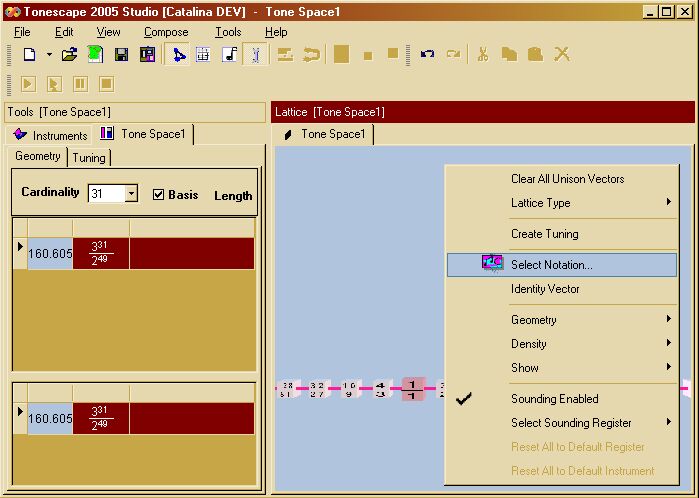Select the blue triangle pointer tool
This screenshot has height=498, width=699.
coord(178,55)
